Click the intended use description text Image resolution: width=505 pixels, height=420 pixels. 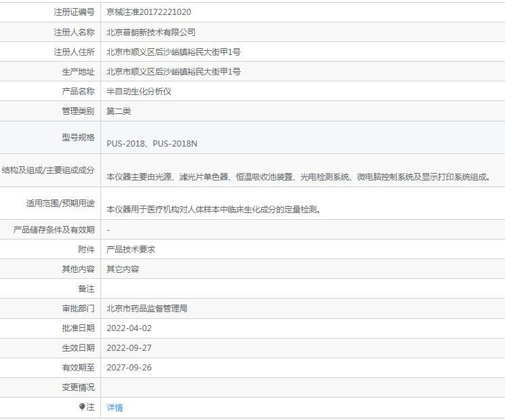pyautogui.click(x=214, y=210)
